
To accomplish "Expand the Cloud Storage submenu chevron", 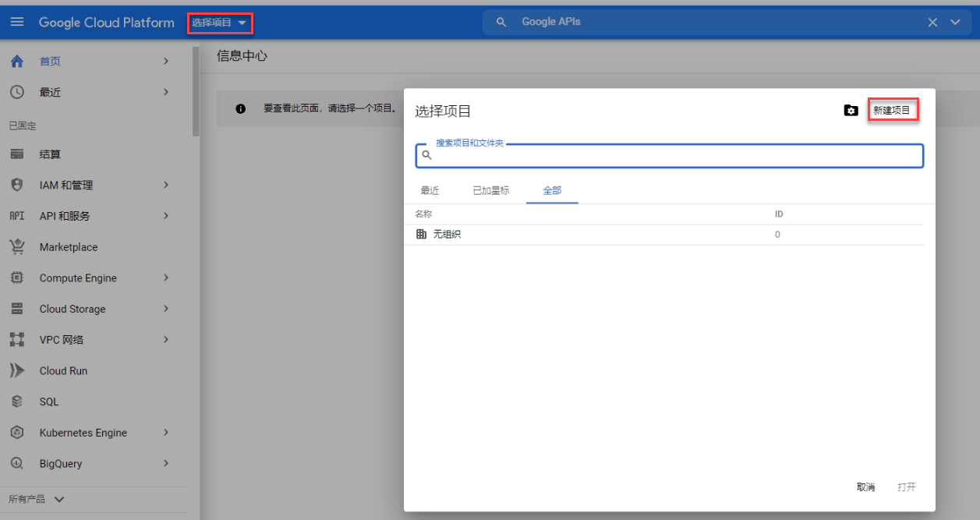I will coord(166,309).
